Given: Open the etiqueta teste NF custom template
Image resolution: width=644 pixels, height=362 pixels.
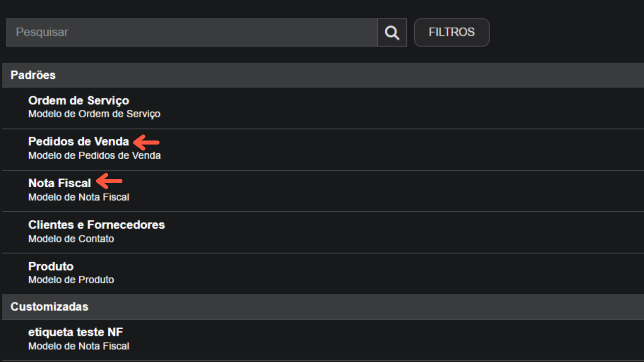Looking at the screenshot, I should (75, 332).
